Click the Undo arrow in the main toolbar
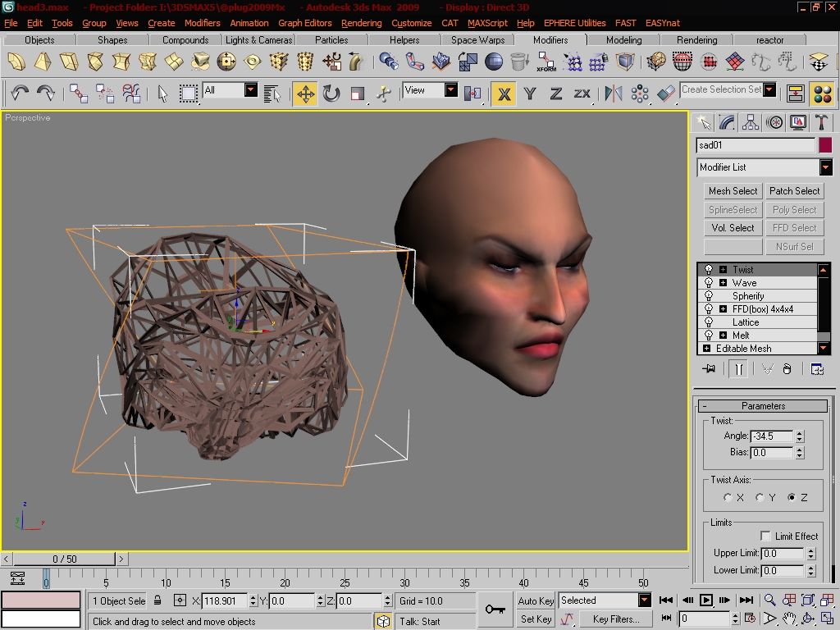The height and width of the screenshot is (630, 840). [x=20, y=94]
